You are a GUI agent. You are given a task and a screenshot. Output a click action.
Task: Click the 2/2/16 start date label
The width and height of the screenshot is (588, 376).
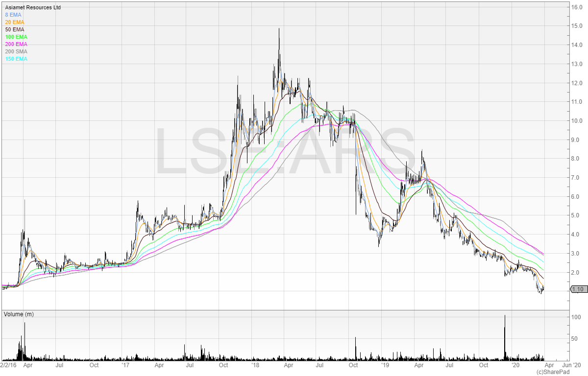tap(9, 365)
